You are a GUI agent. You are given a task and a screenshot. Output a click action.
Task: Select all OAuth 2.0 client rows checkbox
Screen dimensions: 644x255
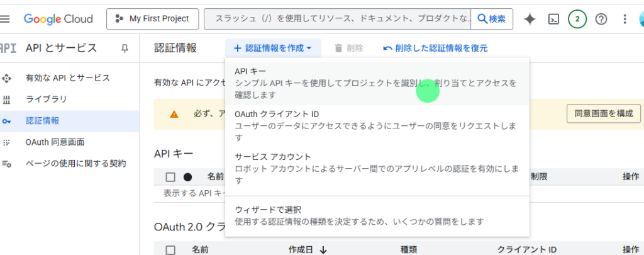[x=170, y=250]
